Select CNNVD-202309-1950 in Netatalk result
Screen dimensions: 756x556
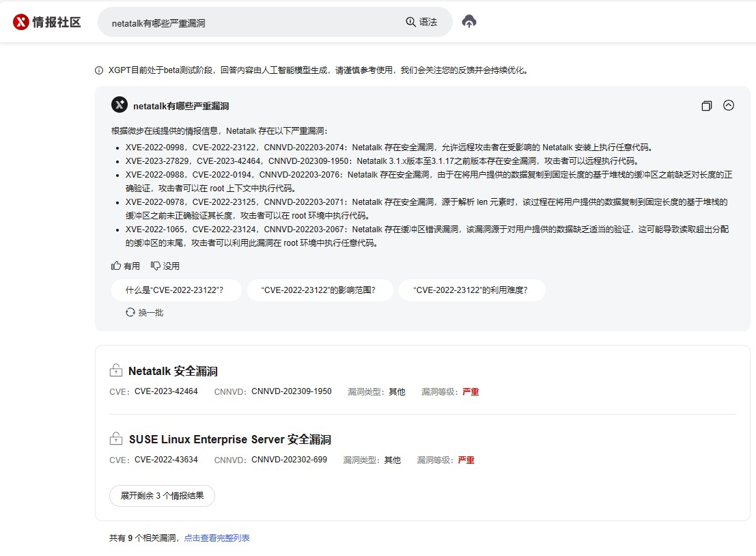(x=291, y=391)
